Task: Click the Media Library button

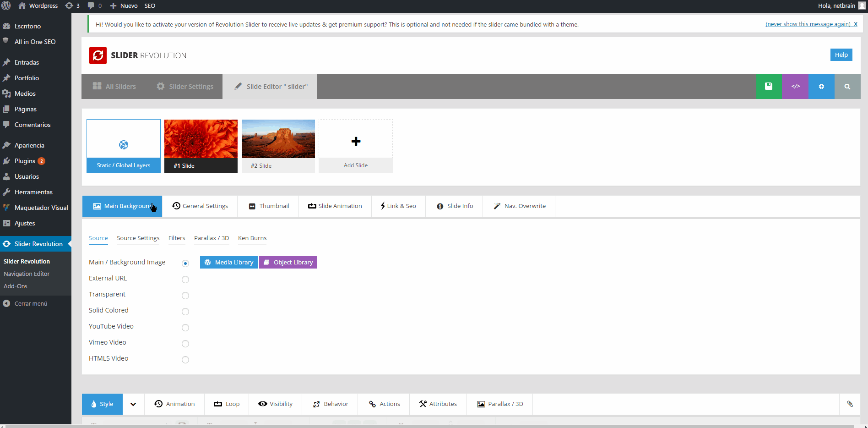Action: click(229, 262)
